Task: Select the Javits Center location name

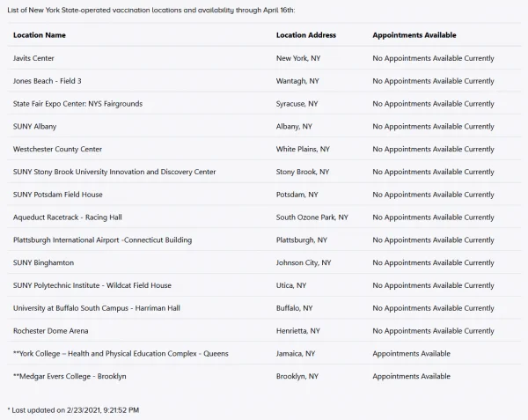Action: [33, 58]
